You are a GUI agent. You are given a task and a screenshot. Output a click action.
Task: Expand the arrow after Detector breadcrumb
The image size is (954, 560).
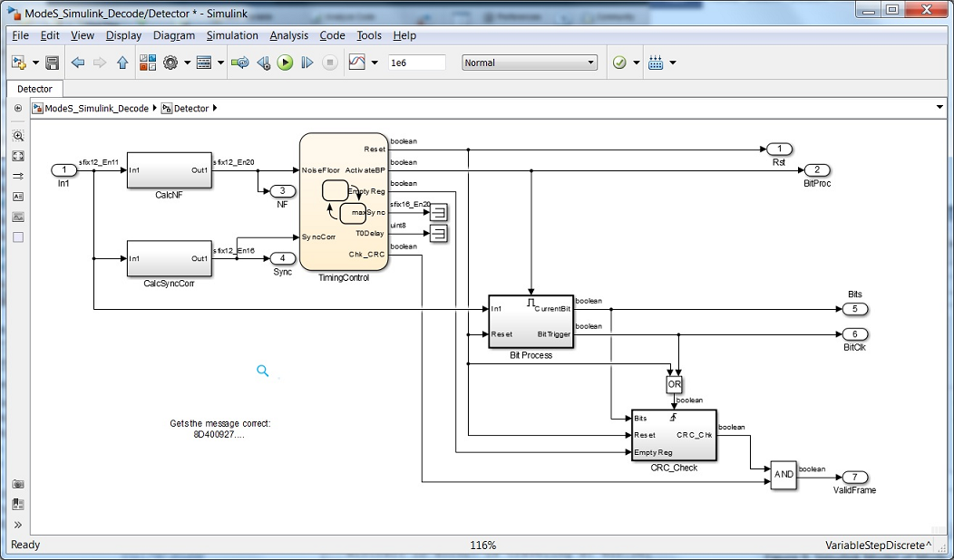click(215, 108)
